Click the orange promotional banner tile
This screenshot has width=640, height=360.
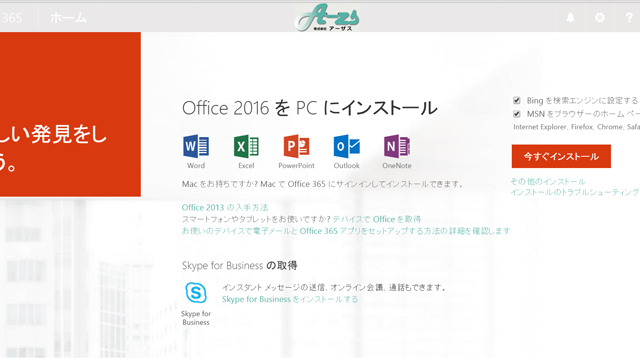70,114
